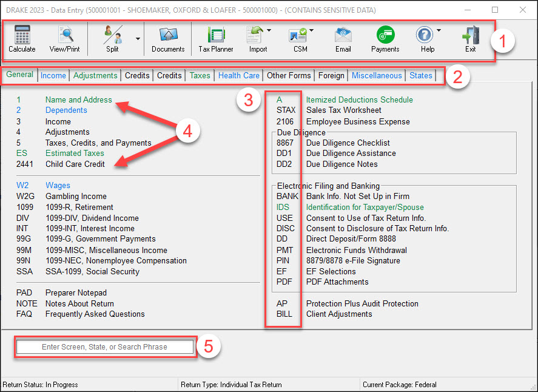The width and height of the screenshot is (538, 392).
Task: Select the Miscellaneous tab
Action: (377, 75)
